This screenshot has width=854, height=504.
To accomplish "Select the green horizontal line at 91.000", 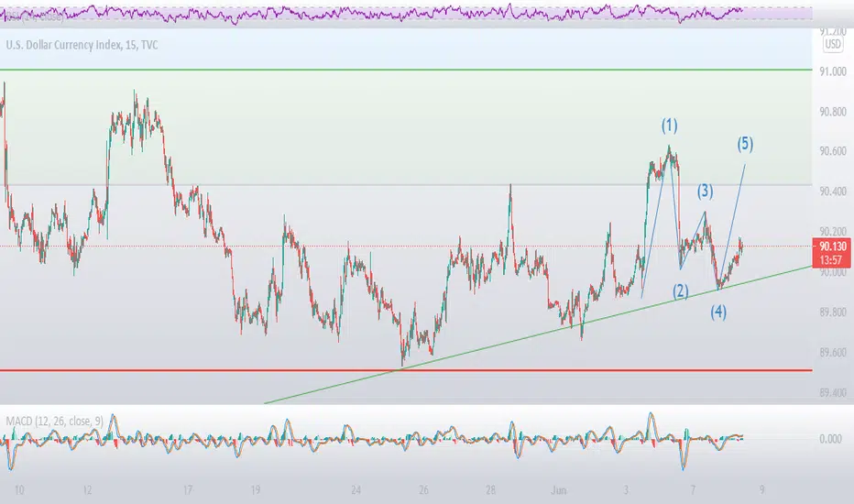I will 406,70.
